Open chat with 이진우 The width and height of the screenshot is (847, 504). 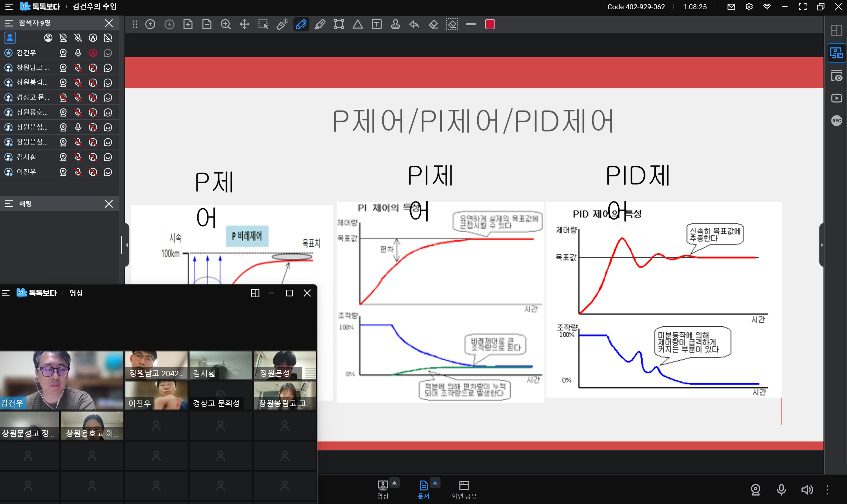[x=108, y=172]
